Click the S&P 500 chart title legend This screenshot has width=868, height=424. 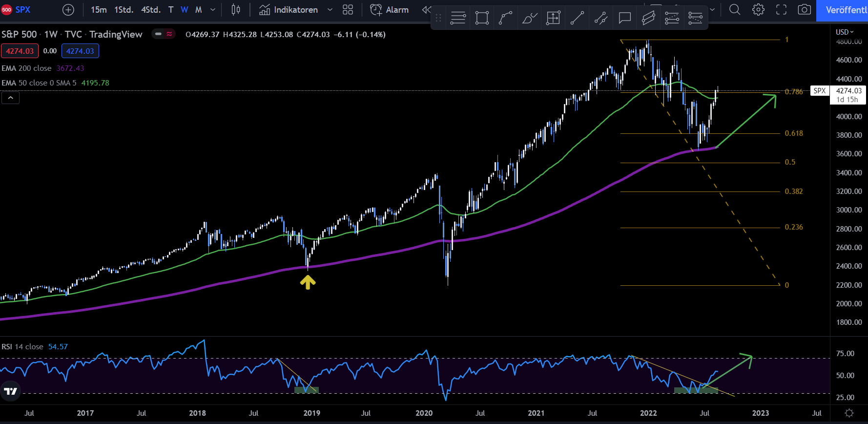pos(72,34)
